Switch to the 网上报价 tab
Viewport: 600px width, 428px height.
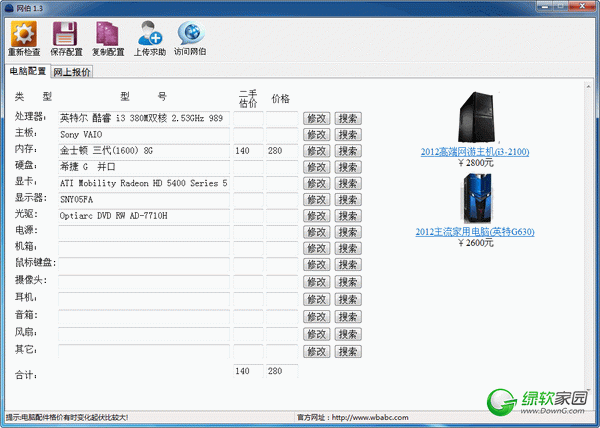(x=72, y=72)
